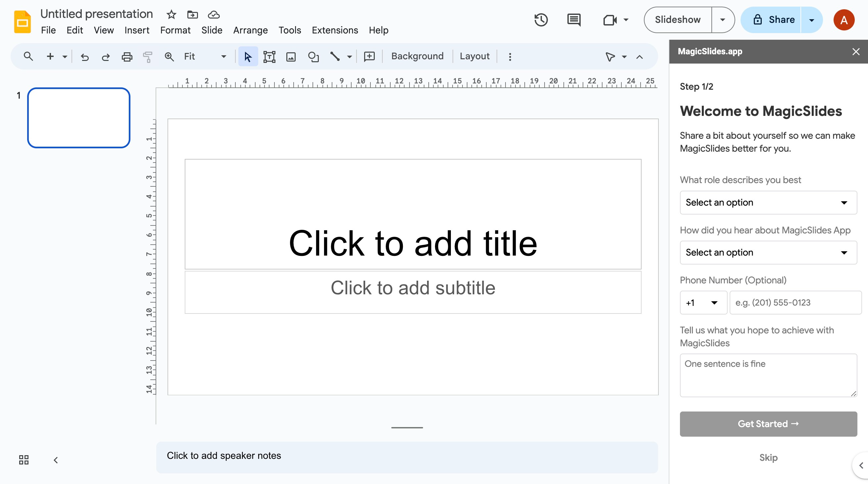
Task: Click Skip in MagicSlides panel
Action: coord(768,458)
